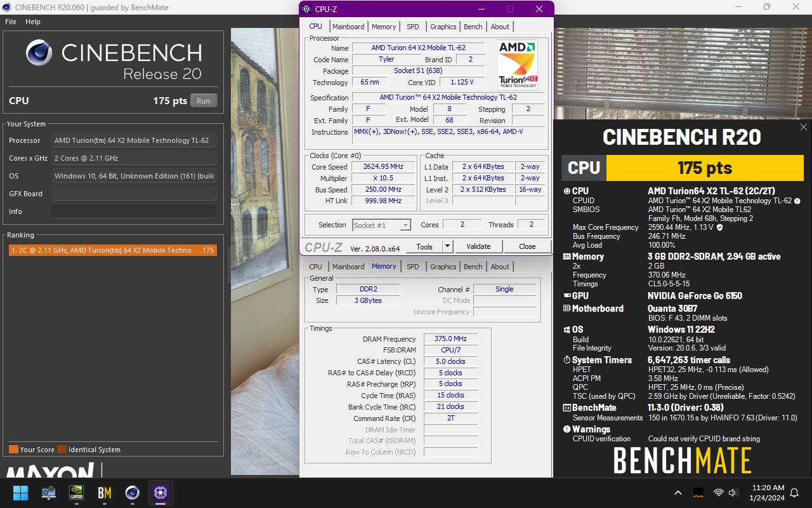Screen dimensions: 812x508
Task: Click the System Timers stopwatch icon
Action: point(566,360)
